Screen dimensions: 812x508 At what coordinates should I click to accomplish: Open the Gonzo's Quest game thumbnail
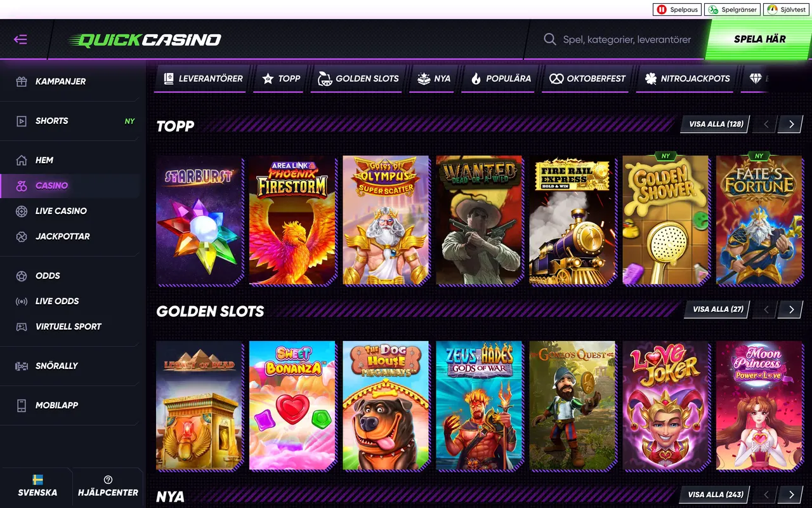pyautogui.click(x=573, y=406)
